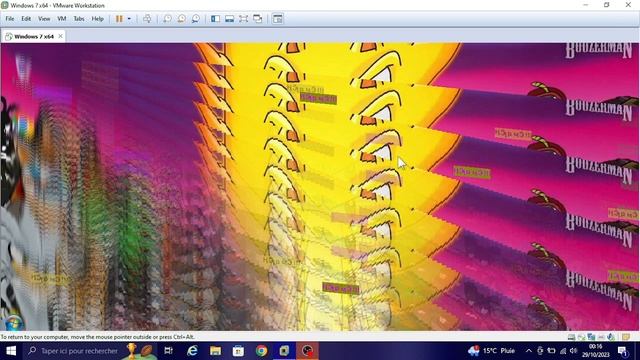The height and width of the screenshot is (360, 640).
Task: Click the VMware Workstation taskbar icon
Action: coord(284,351)
